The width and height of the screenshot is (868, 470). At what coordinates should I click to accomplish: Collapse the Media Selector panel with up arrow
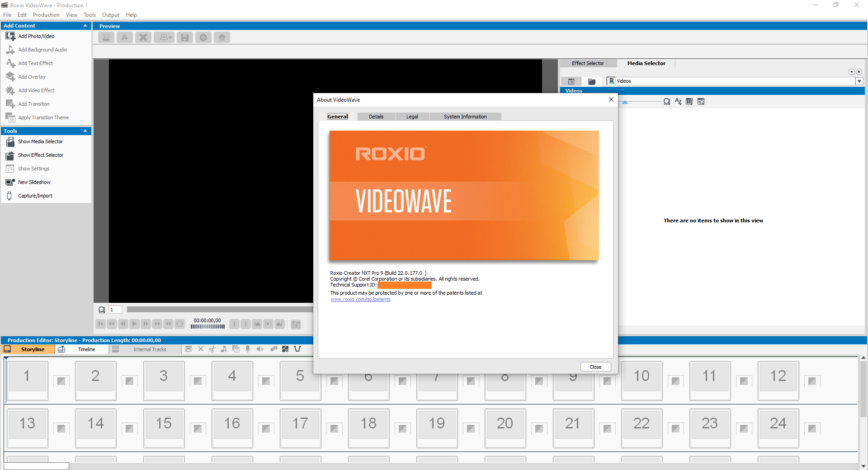[852, 72]
